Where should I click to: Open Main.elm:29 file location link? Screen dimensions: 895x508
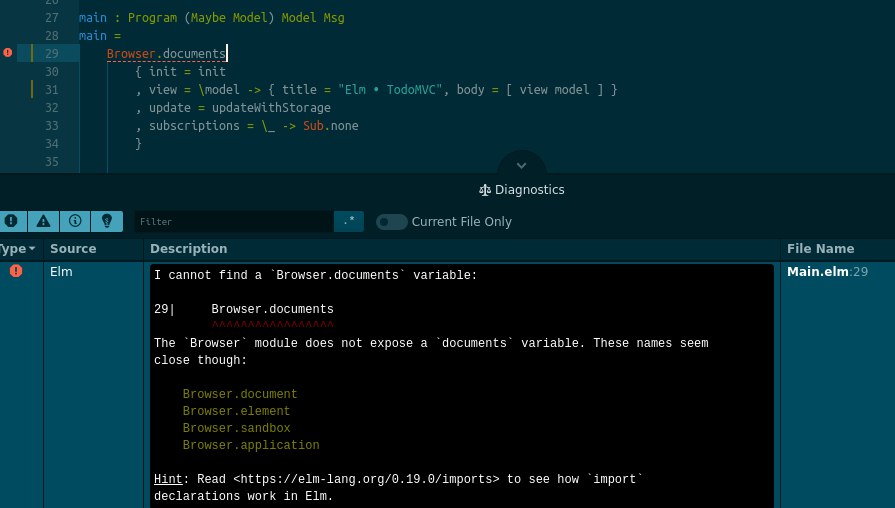pos(827,272)
